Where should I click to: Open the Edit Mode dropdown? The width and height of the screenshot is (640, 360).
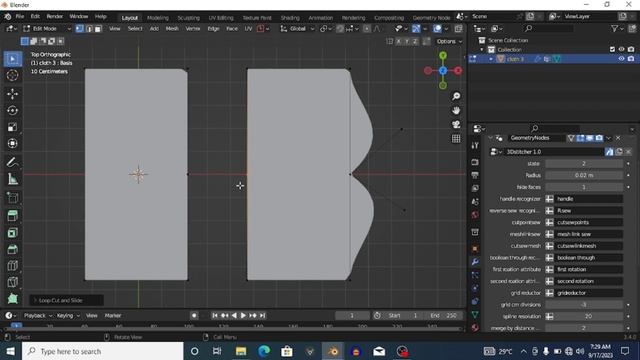click(47, 29)
